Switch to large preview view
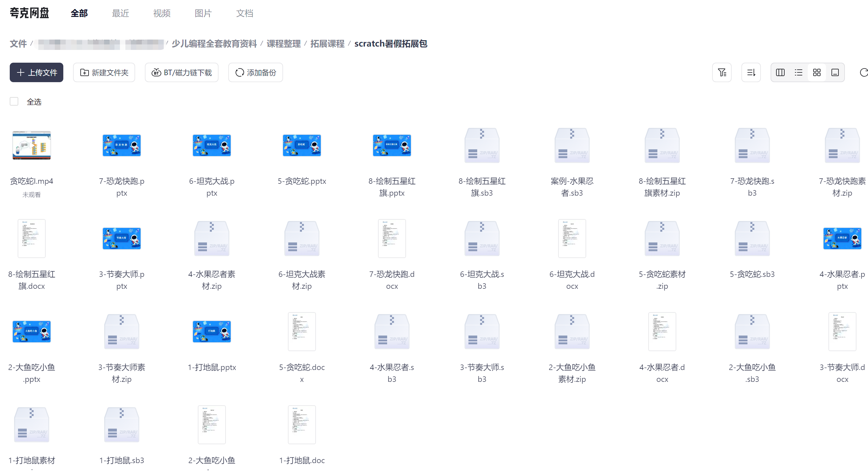The height and width of the screenshot is (471, 868). pos(835,72)
